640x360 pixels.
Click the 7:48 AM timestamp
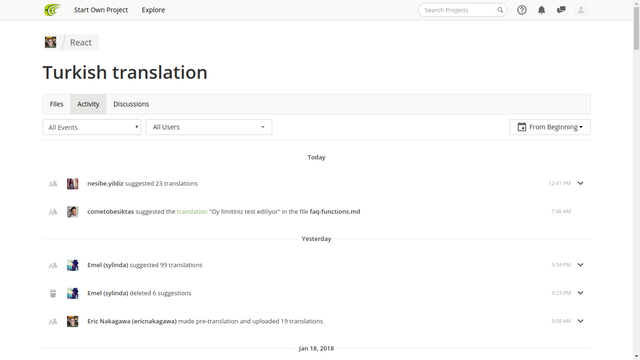coord(561,211)
